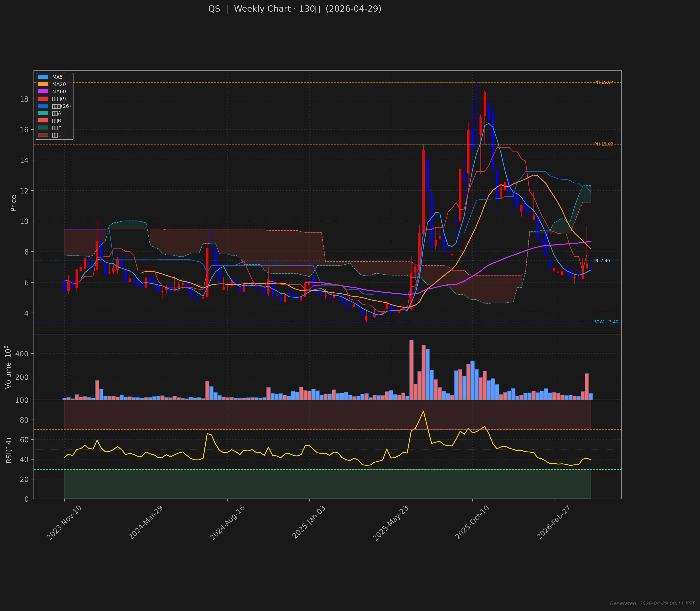Click the Generated timestamp text at bottom
This screenshot has width=700, height=611.
(652, 603)
